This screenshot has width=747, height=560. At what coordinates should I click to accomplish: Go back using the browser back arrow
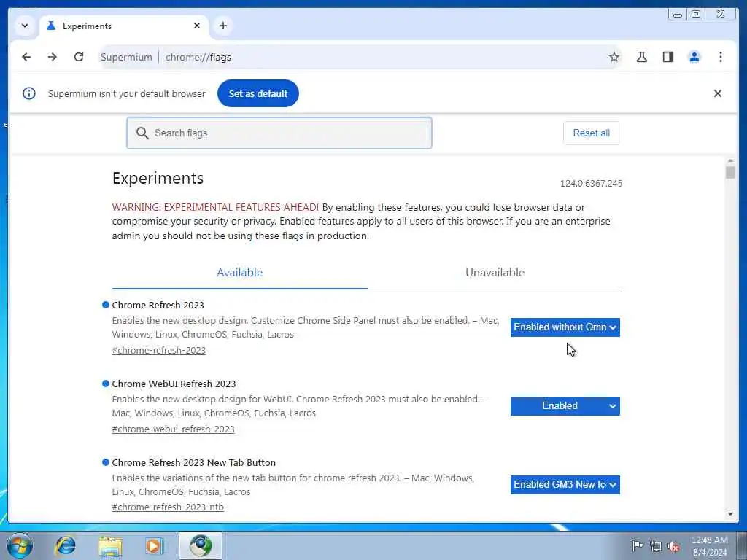26,57
